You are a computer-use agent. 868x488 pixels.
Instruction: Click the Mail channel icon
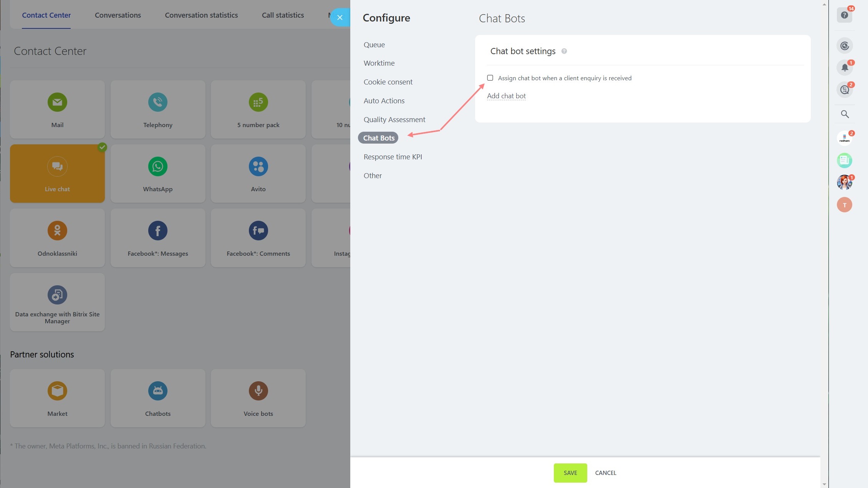click(57, 102)
